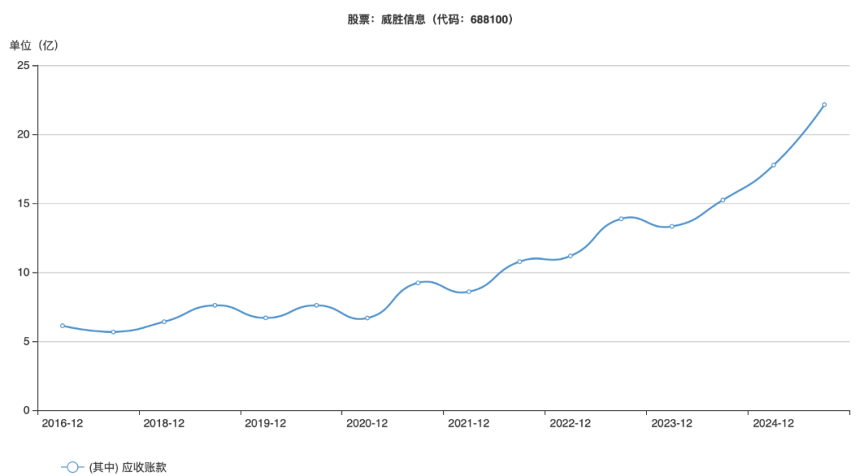Click the x-axis label 2020-12
868x476 pixels.
pyautogui.click(x=367, y=424)
